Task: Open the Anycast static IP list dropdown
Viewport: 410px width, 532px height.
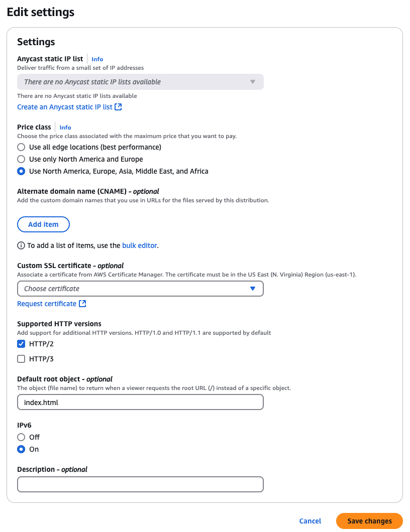Action: tap(140, 82)
